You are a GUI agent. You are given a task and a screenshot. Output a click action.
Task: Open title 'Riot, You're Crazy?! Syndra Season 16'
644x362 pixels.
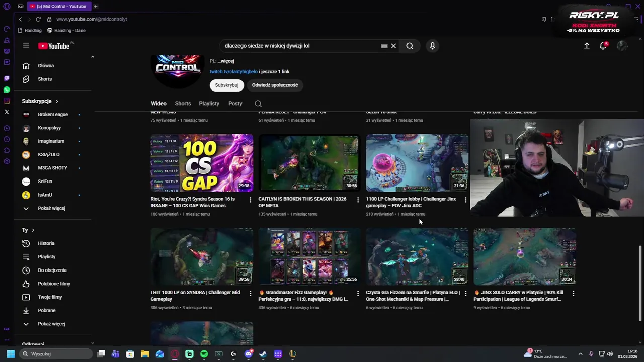193,202
